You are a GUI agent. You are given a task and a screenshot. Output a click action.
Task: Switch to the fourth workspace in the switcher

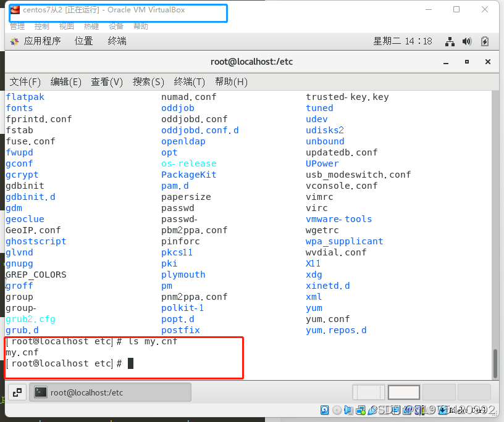pos(474,392)
